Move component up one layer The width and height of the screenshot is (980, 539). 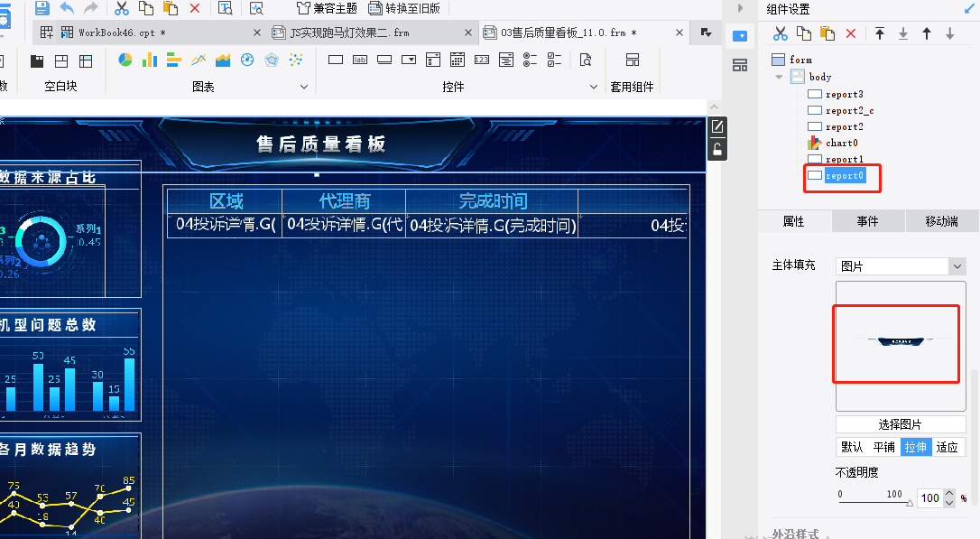pyautogui.click(x=927, y=33)
